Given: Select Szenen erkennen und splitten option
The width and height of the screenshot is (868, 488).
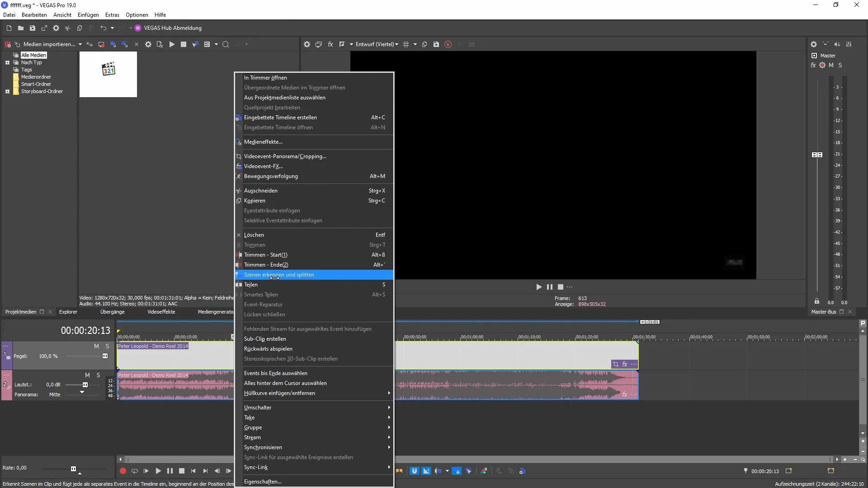Looking at the screenshot, I should (279, 275).
